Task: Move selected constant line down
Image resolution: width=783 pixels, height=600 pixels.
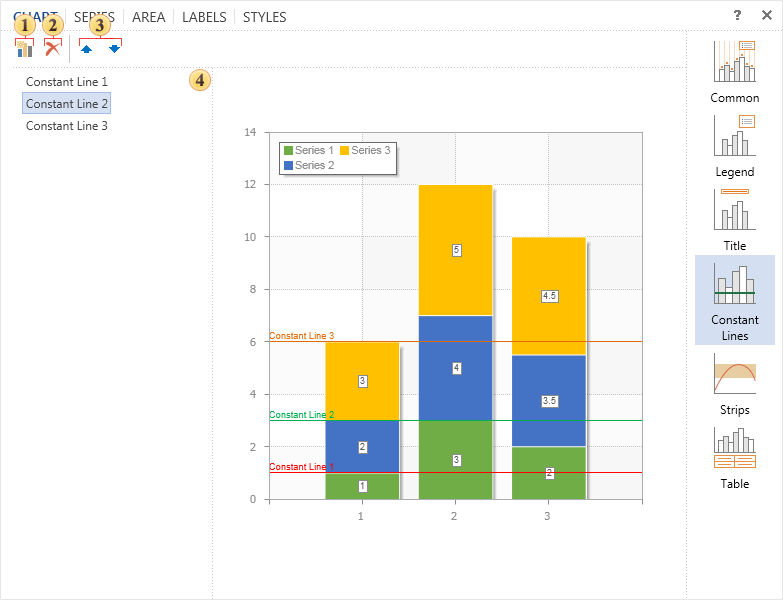Action: point(114,48)
